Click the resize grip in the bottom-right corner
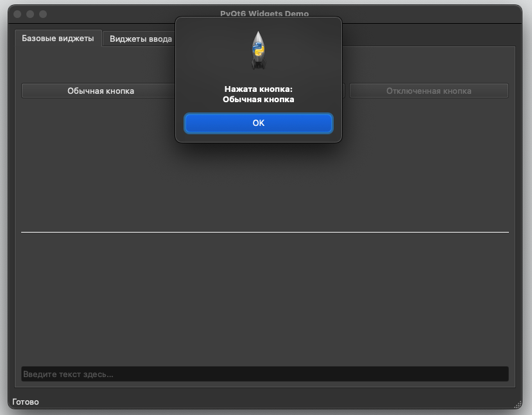532x415 pixels. coord(517,405)
